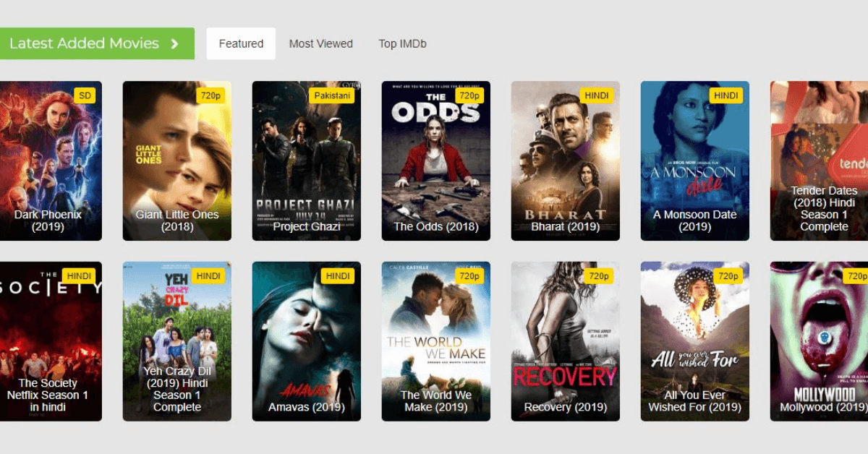Click 'Tender Dates (2018) Hindi Season 1 Complete' caption
Image resolution: width=868 pixels, height=454 pixels.
tap(824, 208)
